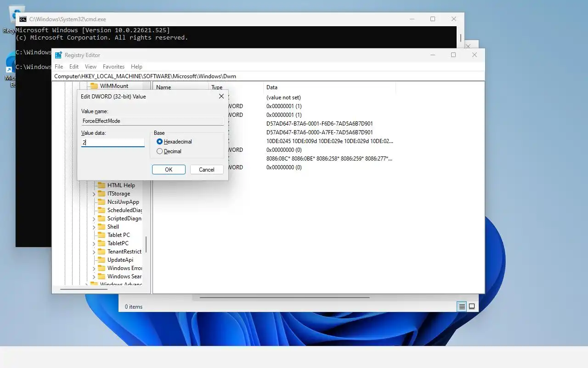The image size is (588, 368).
Task: Switch File Explorer to large icons view
Action: click(472, 306)
